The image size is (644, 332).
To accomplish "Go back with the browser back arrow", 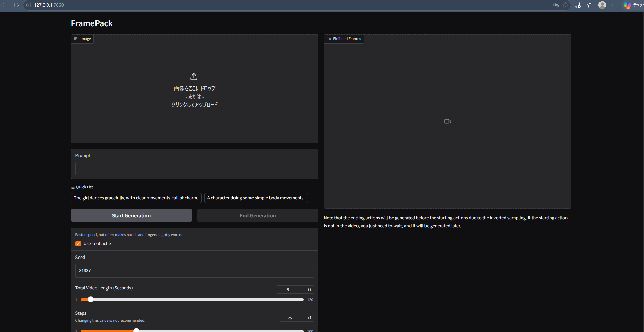I will coord(4,5).
